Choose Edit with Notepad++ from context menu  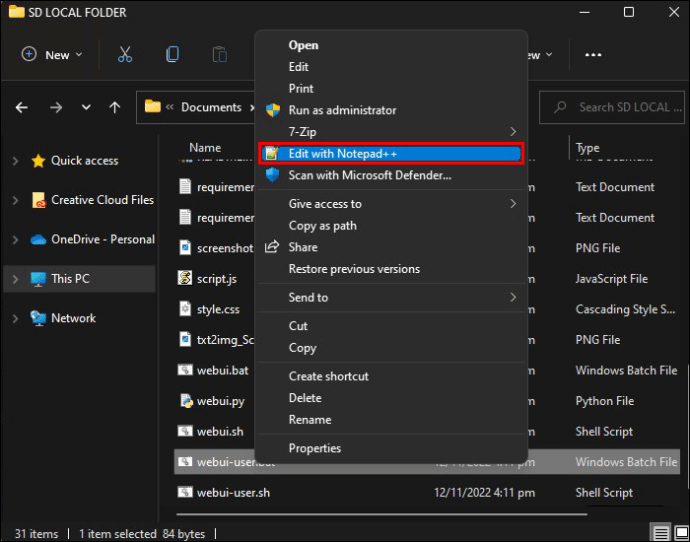point(391,153)
